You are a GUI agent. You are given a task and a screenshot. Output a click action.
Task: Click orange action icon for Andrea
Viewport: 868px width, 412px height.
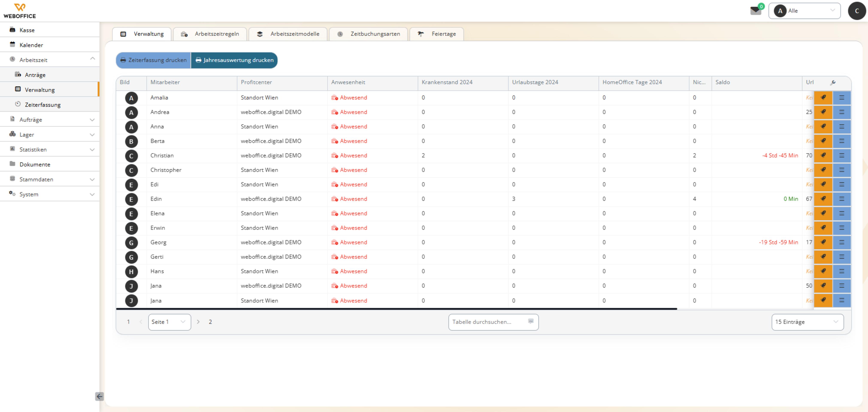823,112
